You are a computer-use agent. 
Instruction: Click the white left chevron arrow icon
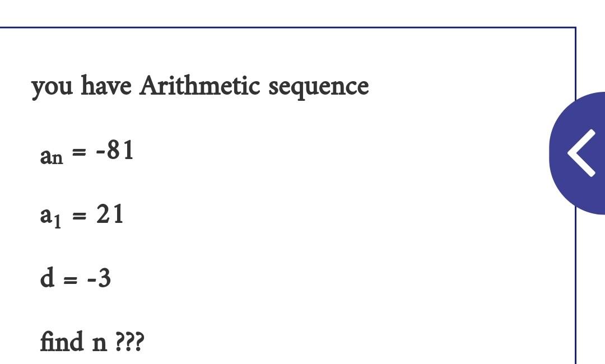click(x=581, y=153)
